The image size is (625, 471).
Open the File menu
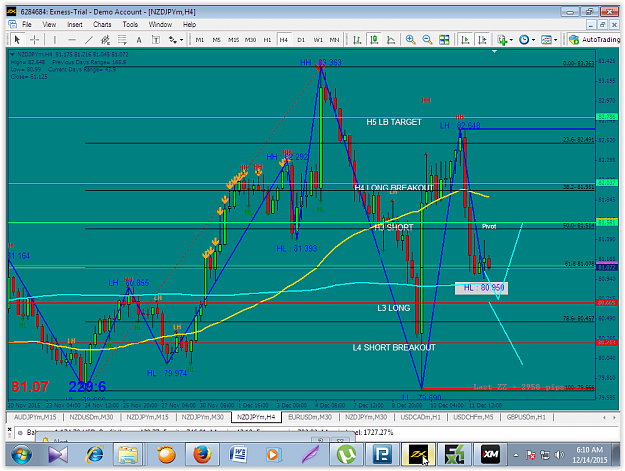27,24
